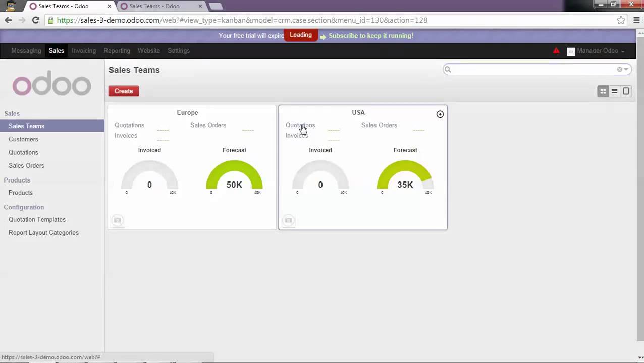Click the browser back arrow
Image resolution: width=644 pixels, height=363 pixels.
[8, 20]
